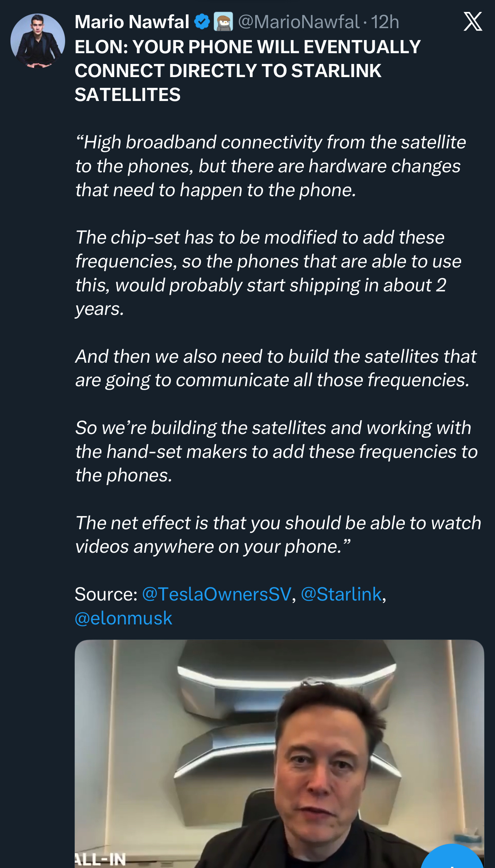
Task: Click the "Source:" label text
Action: pos(106,594)
